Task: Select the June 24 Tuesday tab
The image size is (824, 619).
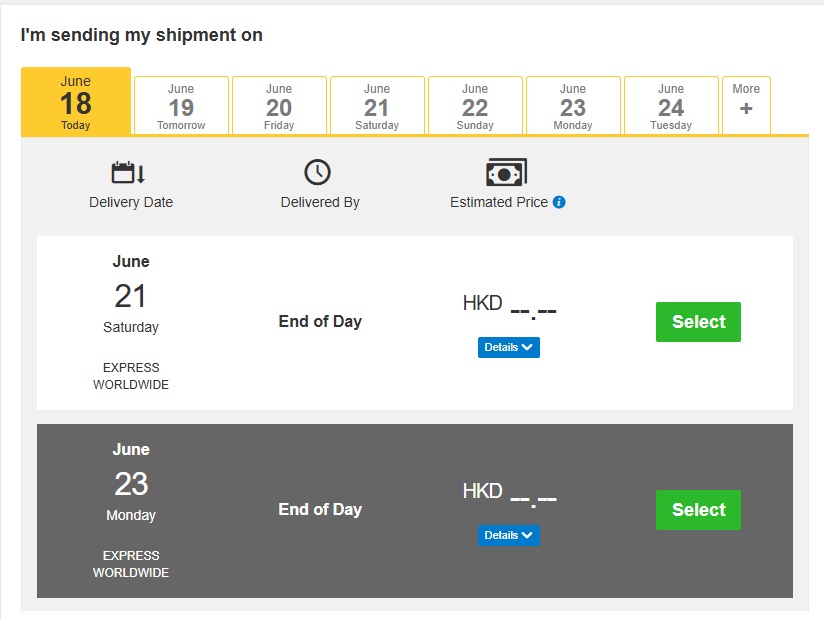Action: click(x=671, y=106)
